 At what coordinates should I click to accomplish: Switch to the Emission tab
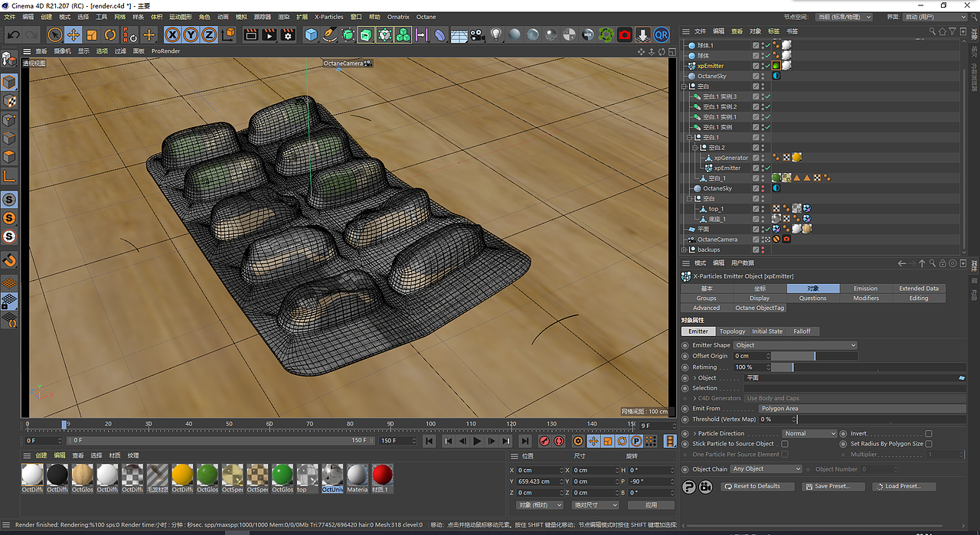tap(865, 289)
